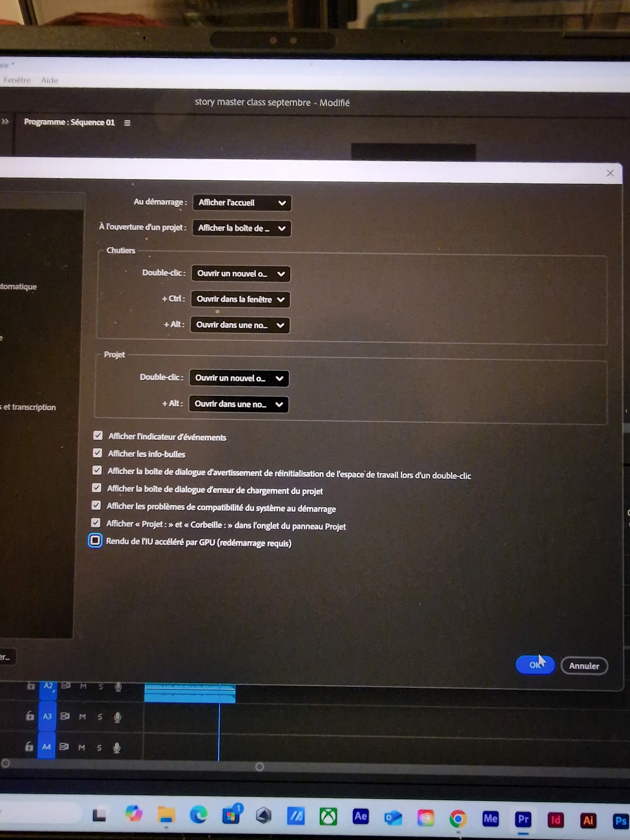Enable GPU accelerated UI rendering checkbox
This screenshot has height=840, width=630.
point(95,540)
